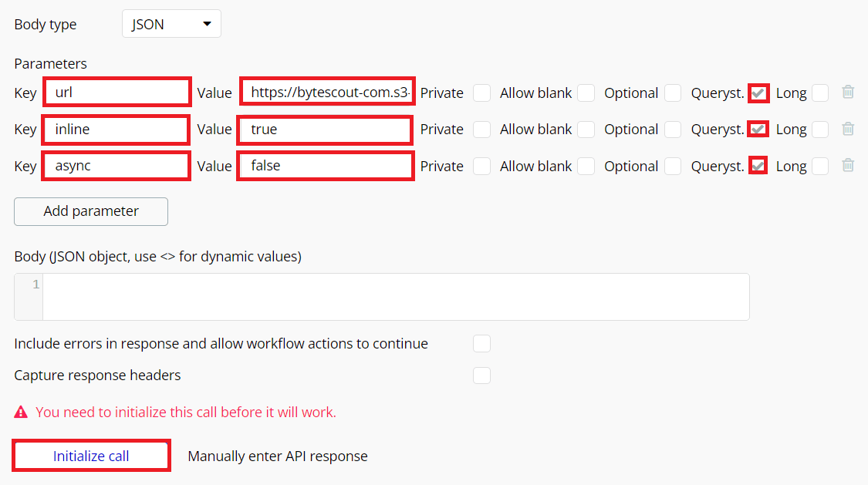Enable Include errors in response option
Viewport: 868px width, 485px height.
point(481,343)
